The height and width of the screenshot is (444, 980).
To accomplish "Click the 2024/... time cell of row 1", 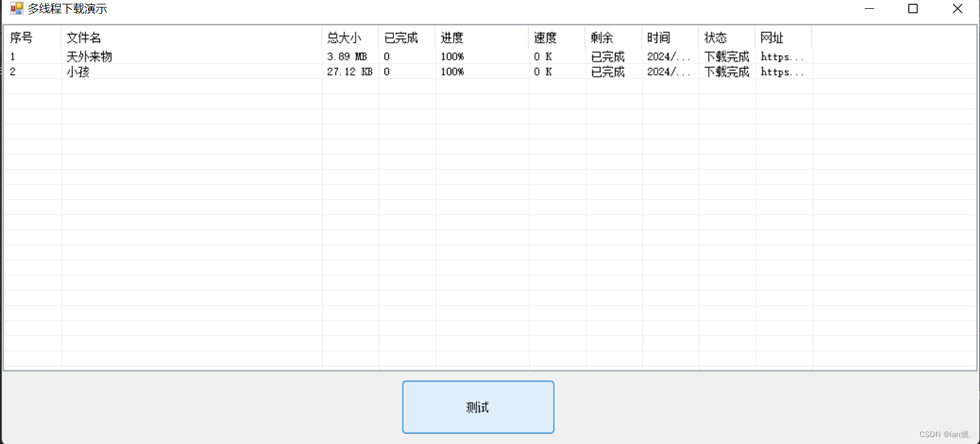I will (x=669, y=57).
